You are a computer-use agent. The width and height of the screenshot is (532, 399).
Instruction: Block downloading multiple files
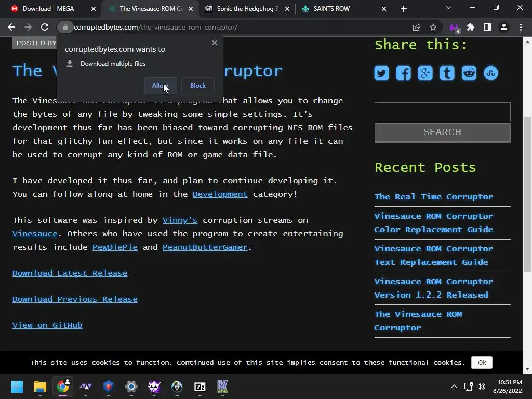coord(198,86)
